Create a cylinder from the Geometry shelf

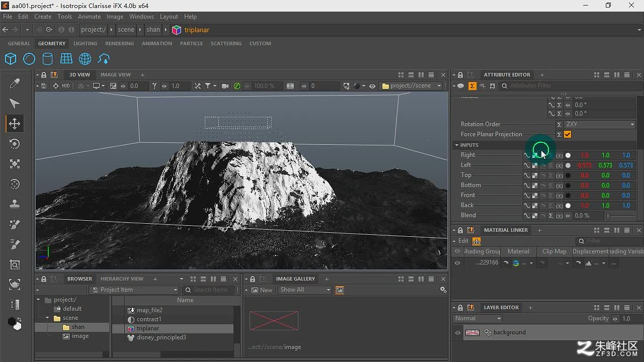[x=47, y=59]
